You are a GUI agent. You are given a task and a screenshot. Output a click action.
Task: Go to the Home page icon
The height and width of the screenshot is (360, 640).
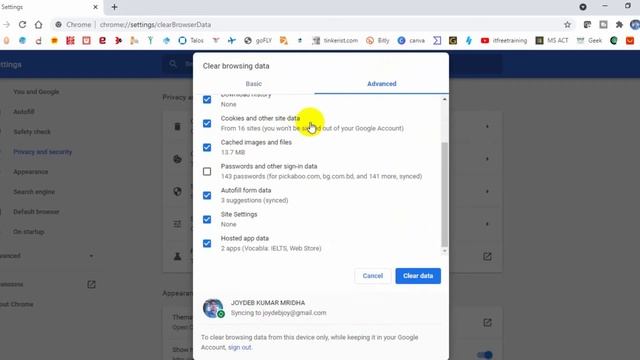pos(38,24)
